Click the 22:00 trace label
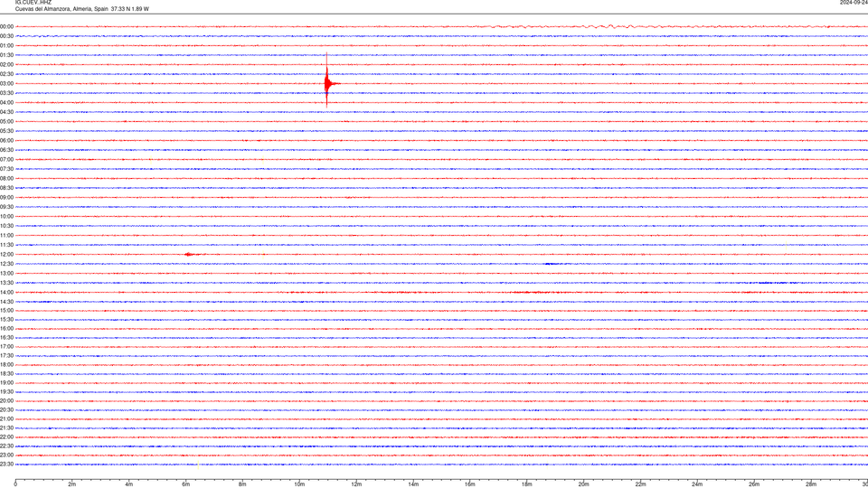Screen dimensions: 868x488 [x=6, y=437]
